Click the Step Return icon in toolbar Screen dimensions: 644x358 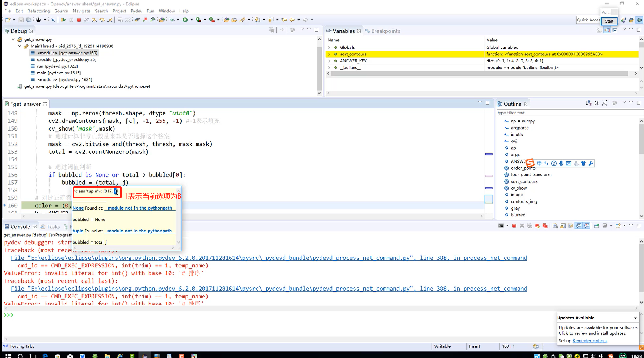(x=110, y=20)
